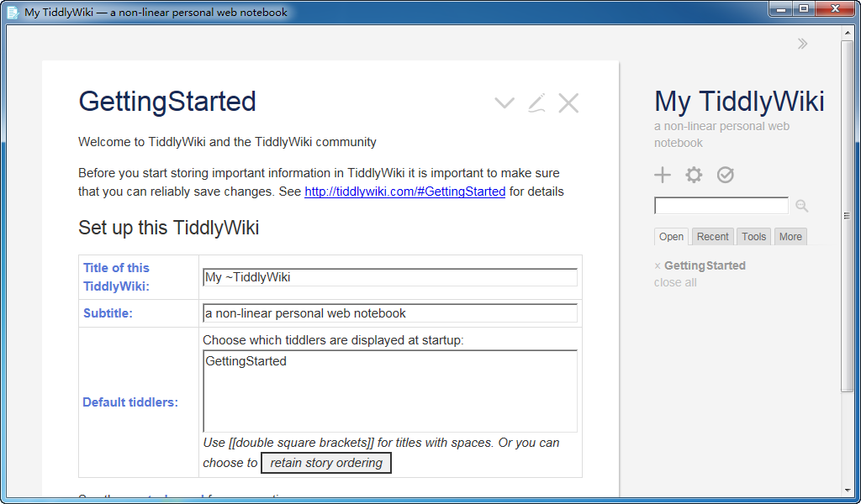Screen dimensions: 861x504
Task: Save changes with checkmark circle icon
Action: 725,175
